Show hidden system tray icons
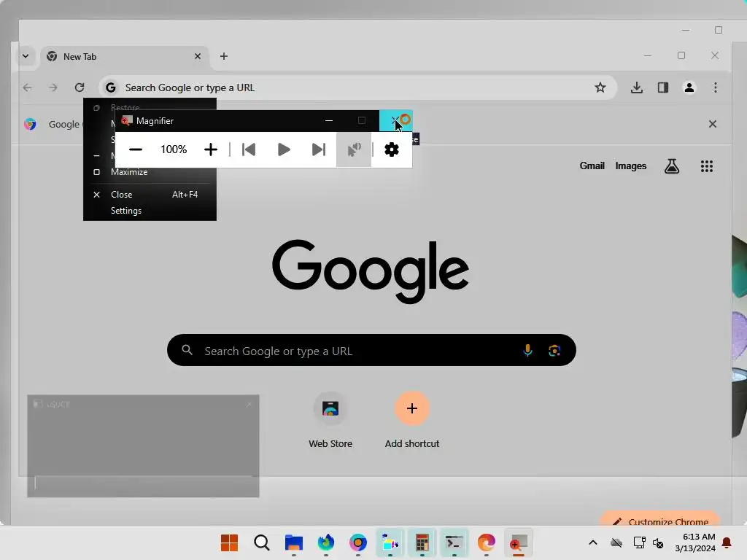 593,542
